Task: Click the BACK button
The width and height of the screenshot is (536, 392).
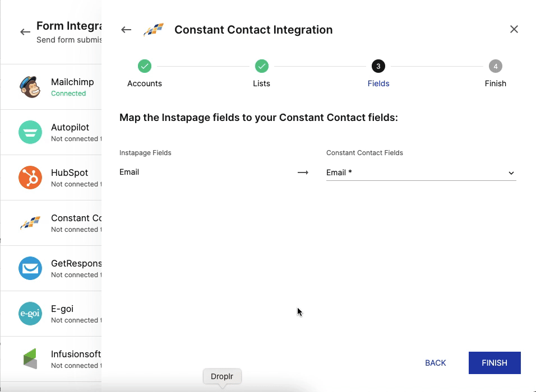Action: point(435,363)
